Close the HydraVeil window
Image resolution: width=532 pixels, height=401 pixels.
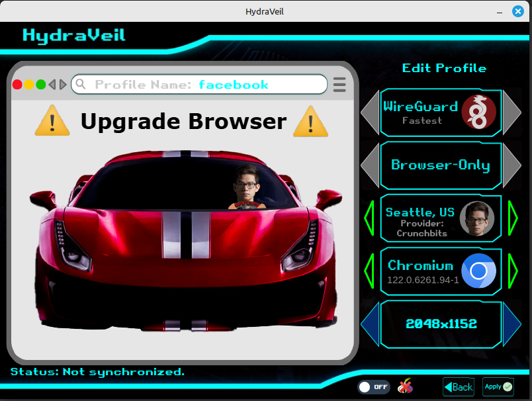[518, 11]
